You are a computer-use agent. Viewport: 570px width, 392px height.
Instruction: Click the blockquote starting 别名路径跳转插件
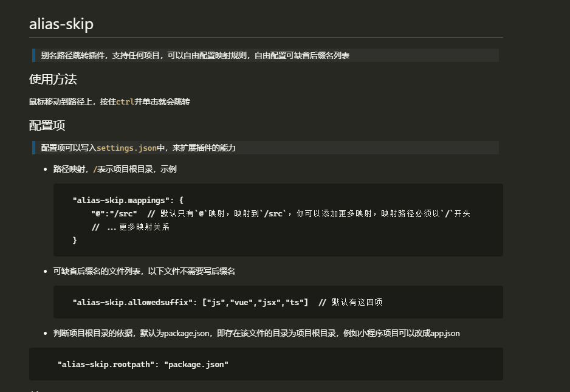point(266,55)
